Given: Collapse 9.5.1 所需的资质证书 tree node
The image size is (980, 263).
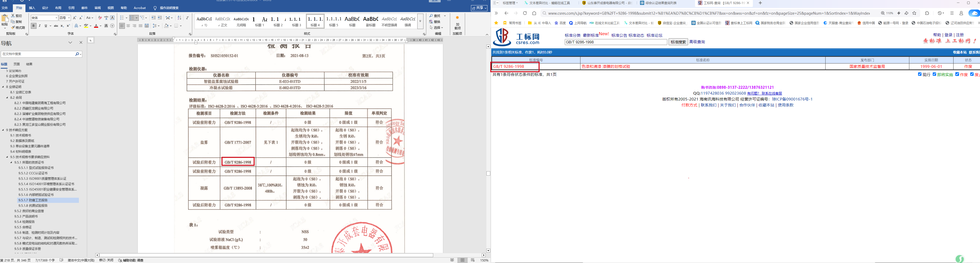Looking at the screenshot, I should [x=11, y=162].
